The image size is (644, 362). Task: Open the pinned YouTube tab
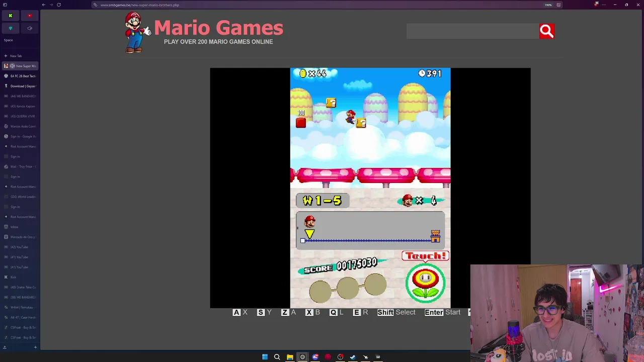(x=30, y=16)
